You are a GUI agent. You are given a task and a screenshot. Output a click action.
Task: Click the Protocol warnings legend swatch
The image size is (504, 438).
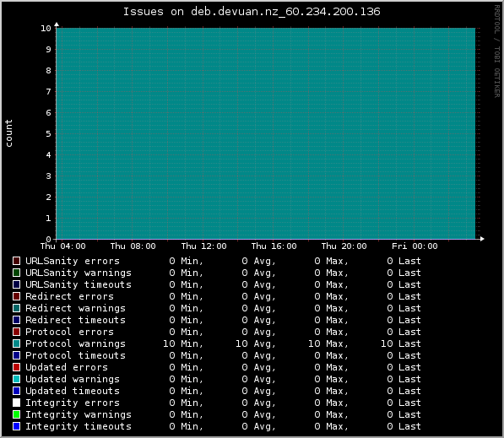(x=16, y=343)
